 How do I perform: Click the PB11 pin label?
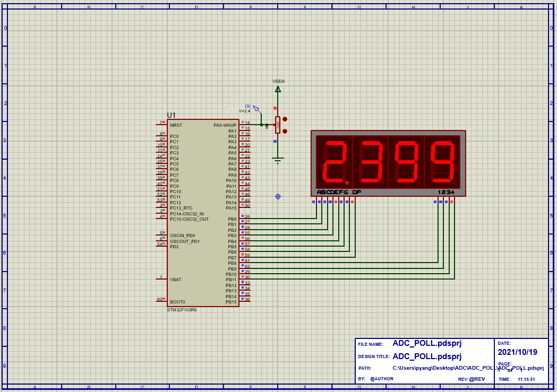(x=231, y=280)
